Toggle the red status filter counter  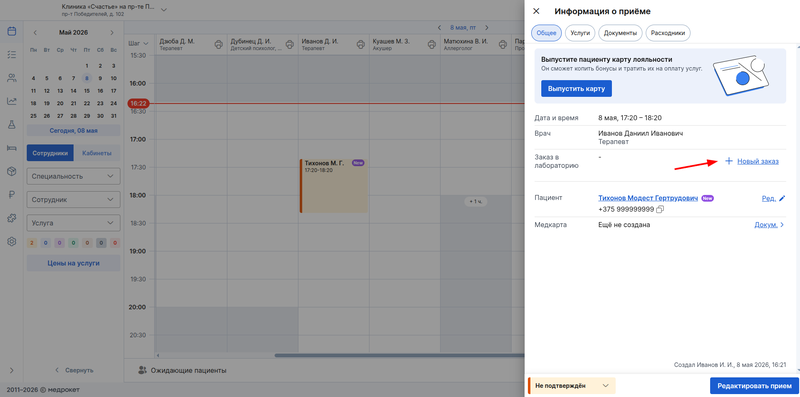click(115, 243)
